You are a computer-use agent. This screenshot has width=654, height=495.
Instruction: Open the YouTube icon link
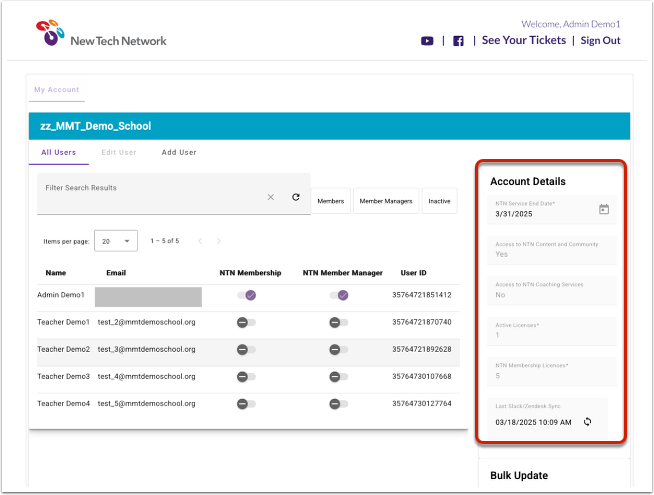[x=427, y=41]
